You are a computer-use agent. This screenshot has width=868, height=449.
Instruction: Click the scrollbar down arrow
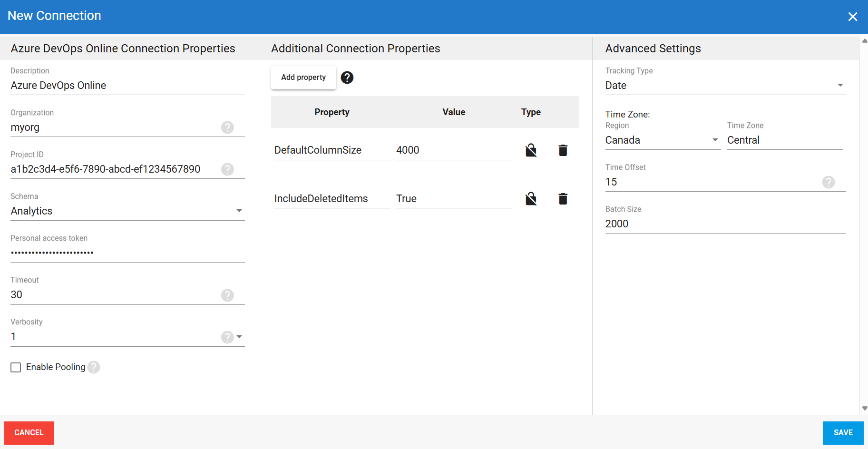pos(865,408)
